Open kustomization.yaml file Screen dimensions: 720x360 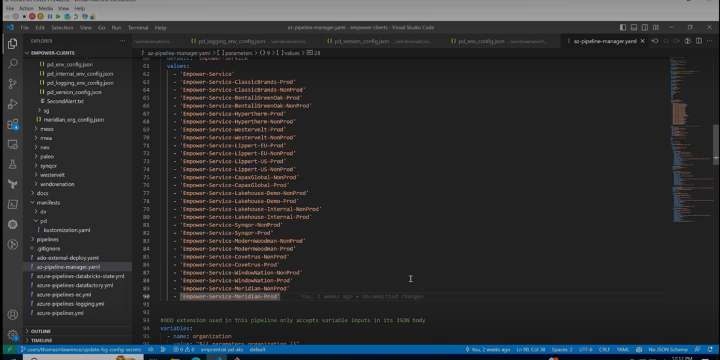[67, 230]
